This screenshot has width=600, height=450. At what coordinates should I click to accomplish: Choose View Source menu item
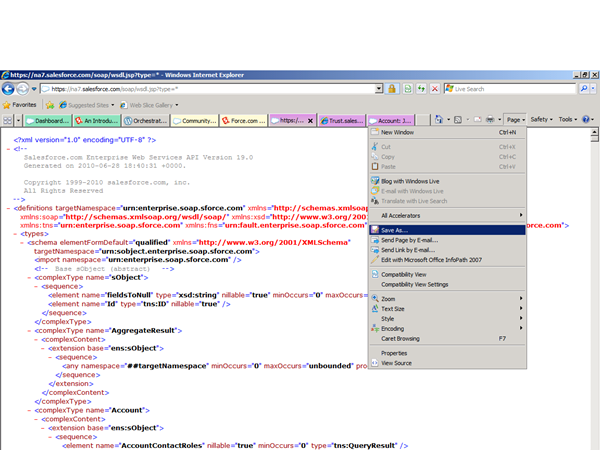pos(447,363)
